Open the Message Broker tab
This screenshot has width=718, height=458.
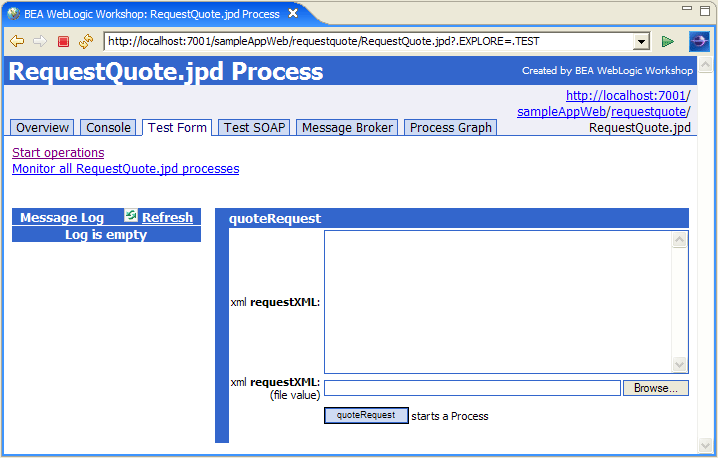click(x=348, y=127)
